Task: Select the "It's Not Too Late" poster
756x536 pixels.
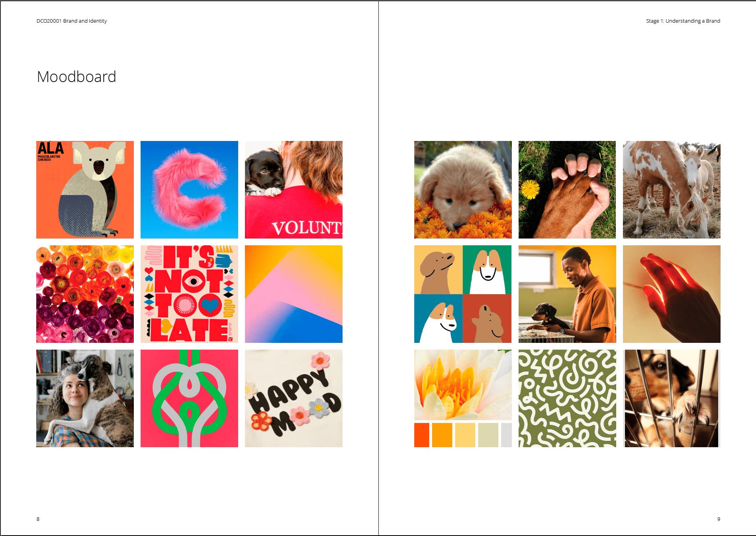Action: tap(189, 294)
